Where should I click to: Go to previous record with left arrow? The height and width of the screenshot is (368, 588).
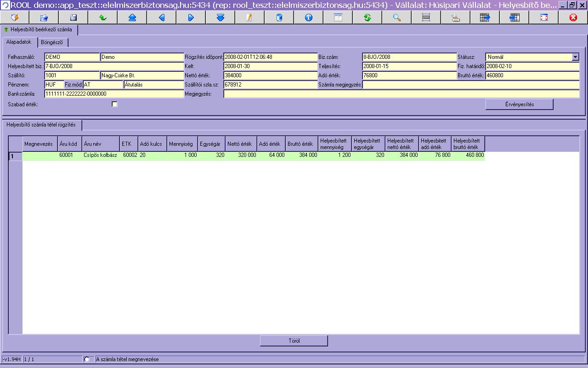pos(162,17)
